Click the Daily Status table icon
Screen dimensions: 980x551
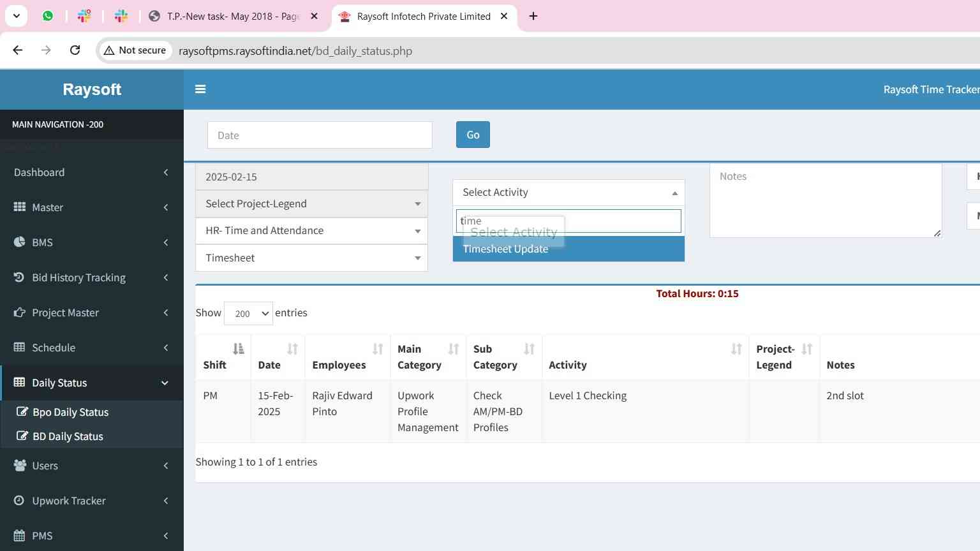tap(20, 383)
